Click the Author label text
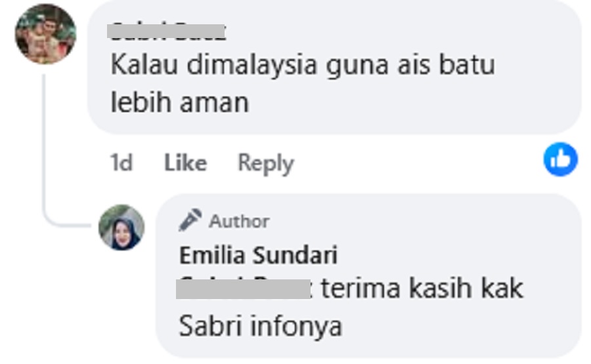 [x=239, y=221]
